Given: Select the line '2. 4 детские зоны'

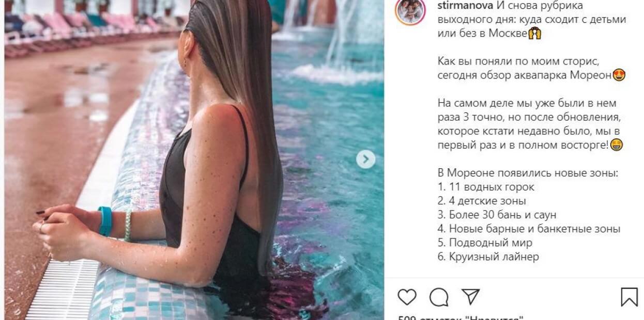Looking at the screenshot, I should coord(482,201).
